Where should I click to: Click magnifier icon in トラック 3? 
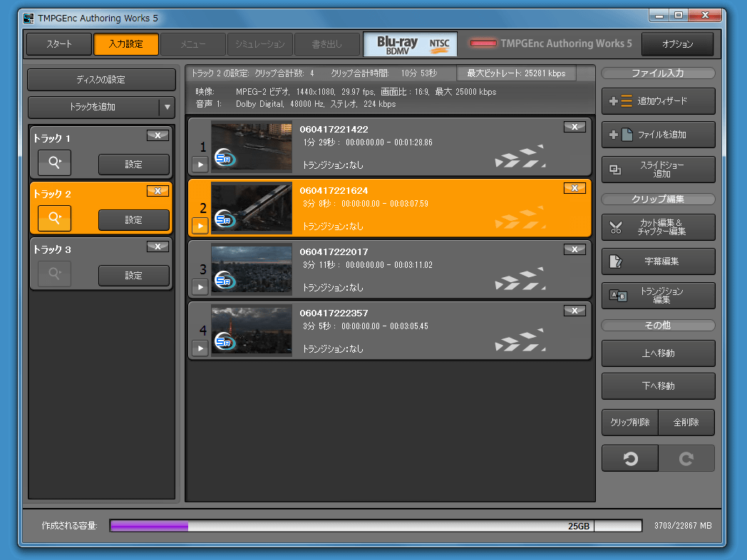[54, 274]
